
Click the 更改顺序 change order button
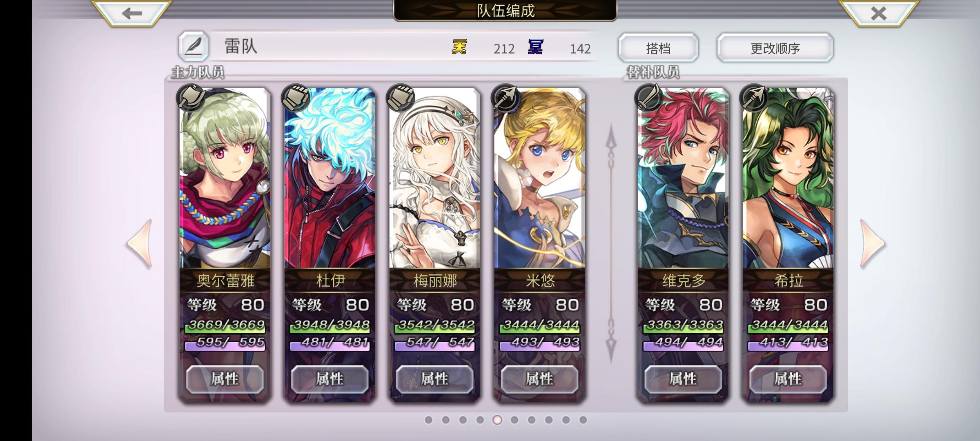click(x=775, y=48)
